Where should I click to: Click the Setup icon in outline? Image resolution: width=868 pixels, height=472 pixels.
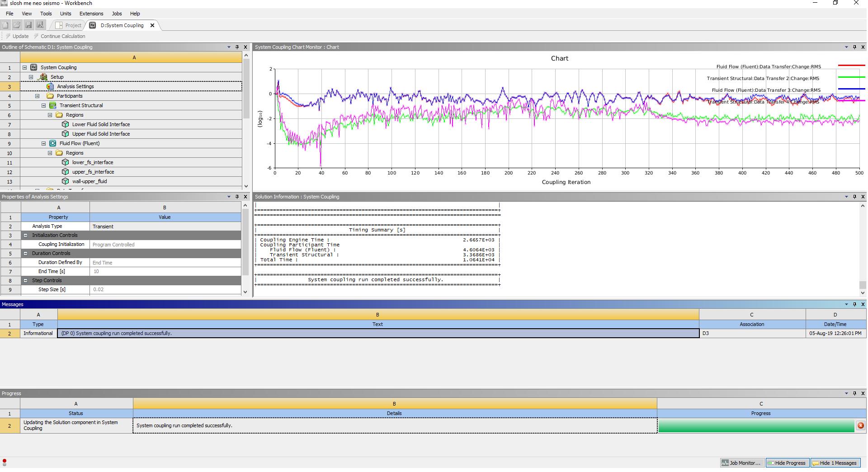pos(43,77)
